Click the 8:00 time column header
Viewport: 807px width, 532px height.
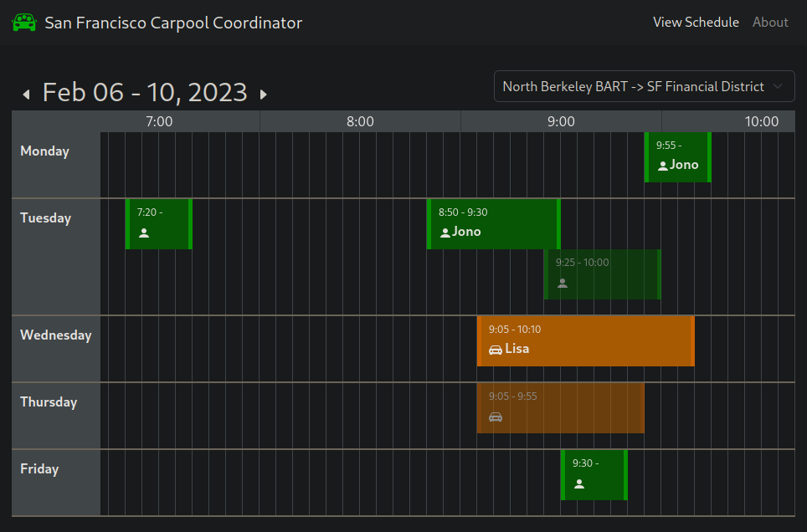click(360, 121)
